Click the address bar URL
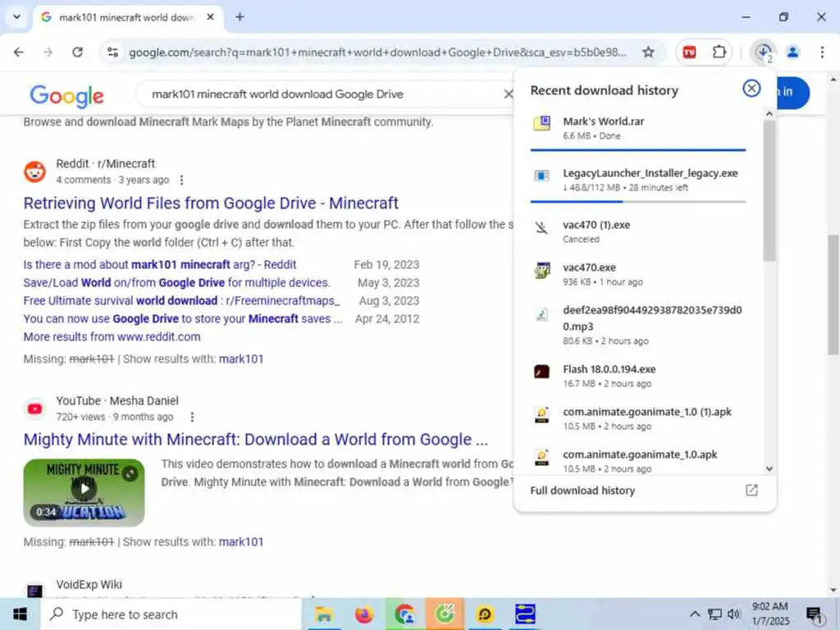The width and height of the screenshot is (840, 630). 377,52
